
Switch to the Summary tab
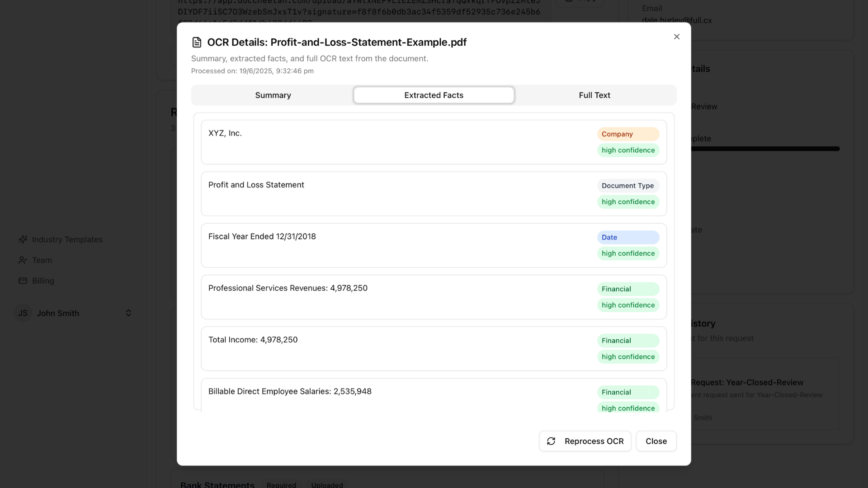coord(273,95)
